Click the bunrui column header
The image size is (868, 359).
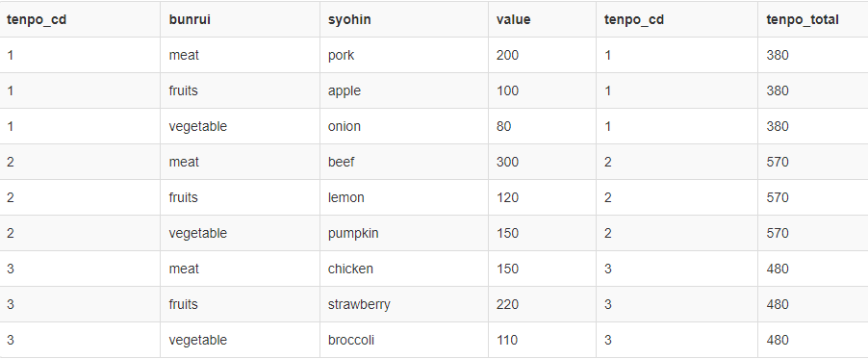click(x=240, y=19)
